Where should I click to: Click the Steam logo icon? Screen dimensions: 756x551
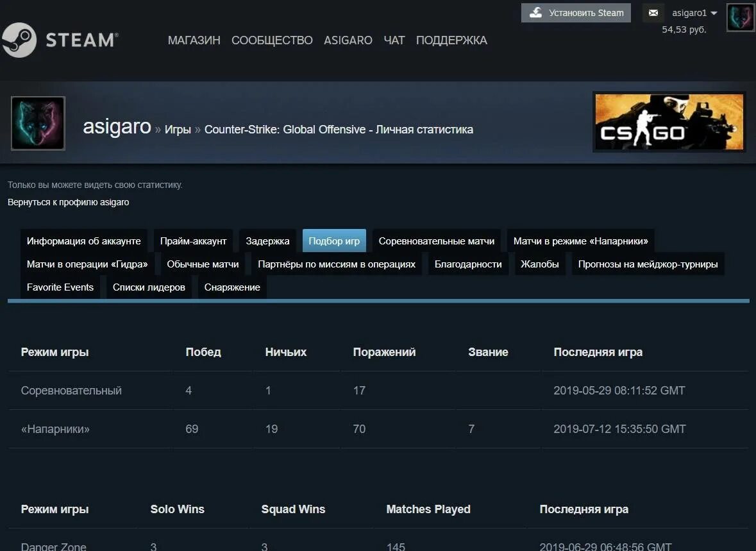click(x=19, y=40)
